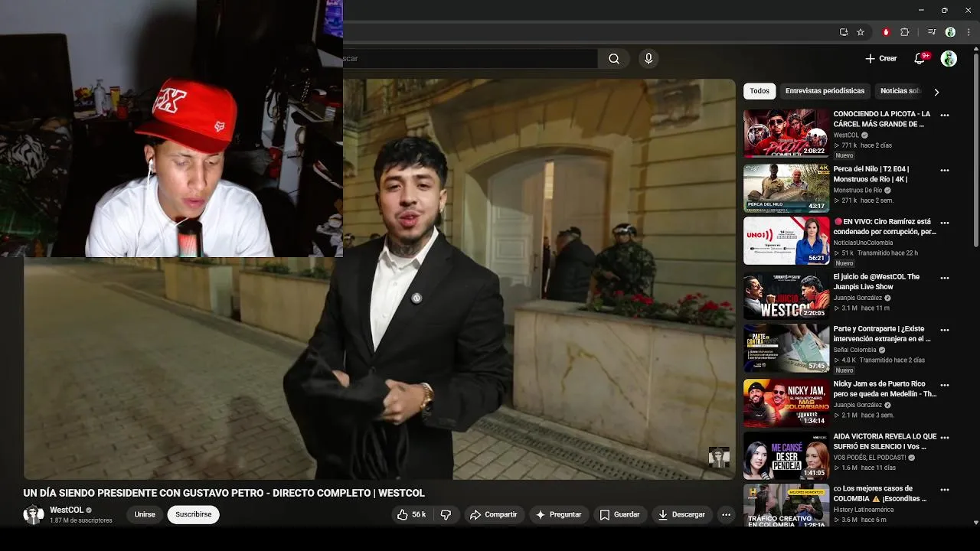The height and width of the screenshot is (551, 980).
Task: Click Unirse to join the channel
Action: coord(145,515)
